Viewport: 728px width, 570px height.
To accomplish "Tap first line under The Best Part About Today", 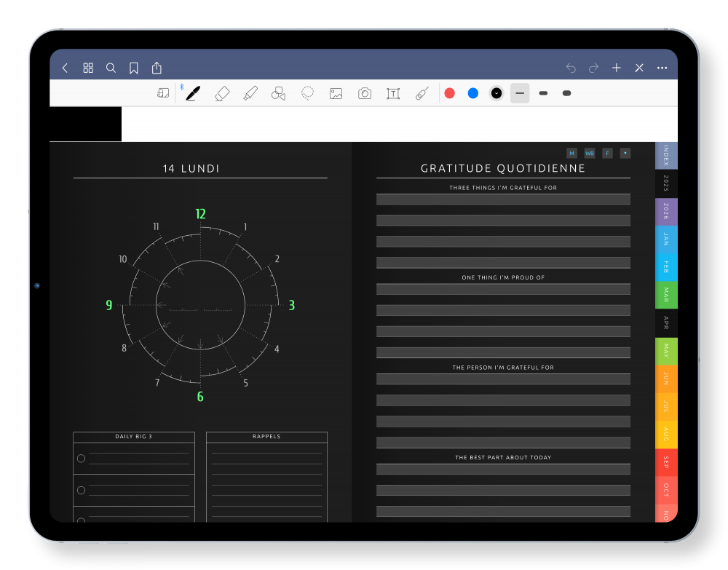I will [x=503, y=469].
